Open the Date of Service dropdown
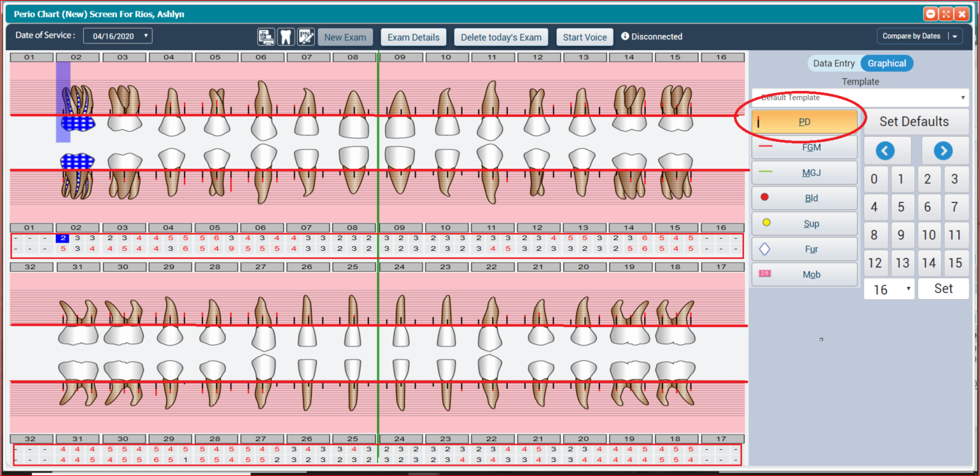The image size is (980, 476). [x=118, y=36]
